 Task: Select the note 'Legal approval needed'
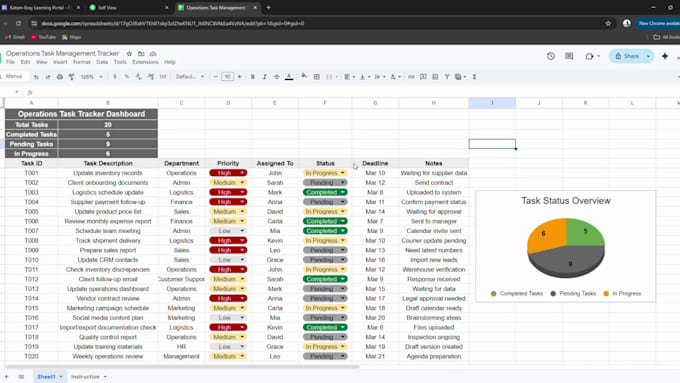[x=434, y=298]
